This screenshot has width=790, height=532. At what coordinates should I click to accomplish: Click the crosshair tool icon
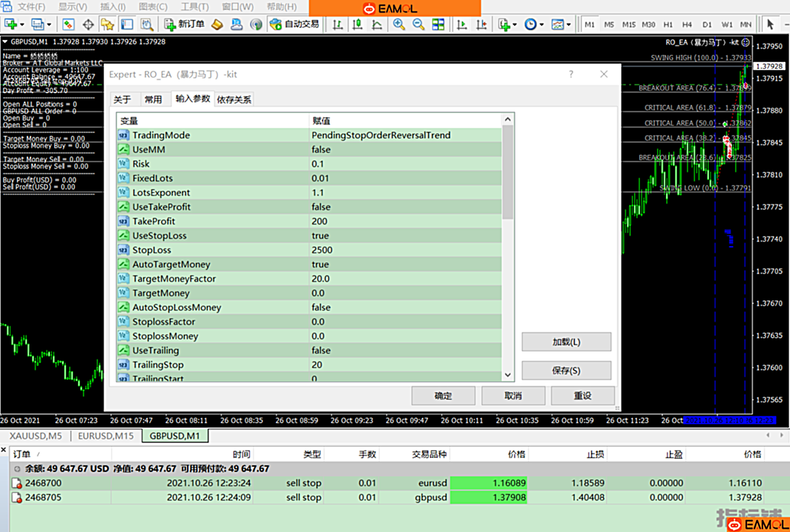(x=88, y=24)
